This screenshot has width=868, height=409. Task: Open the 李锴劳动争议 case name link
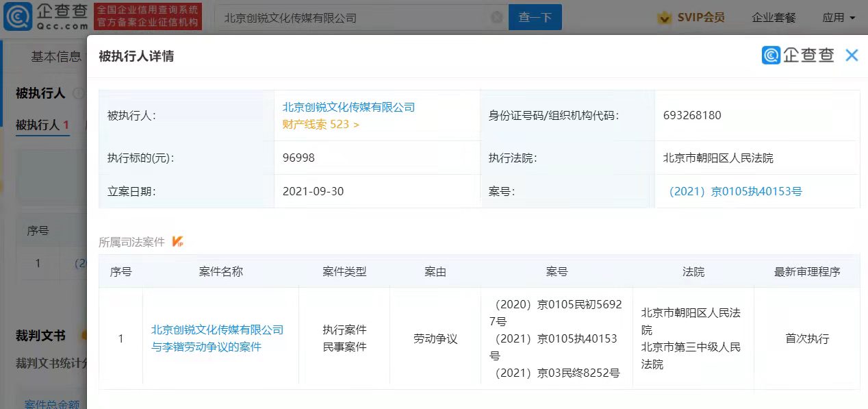pos(216,338)
